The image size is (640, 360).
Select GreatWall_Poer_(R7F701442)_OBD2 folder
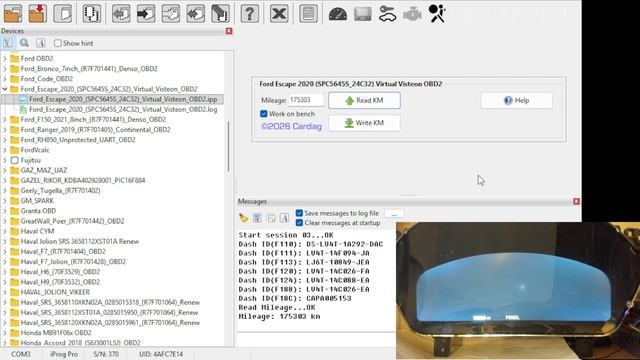tap(72, 221)
